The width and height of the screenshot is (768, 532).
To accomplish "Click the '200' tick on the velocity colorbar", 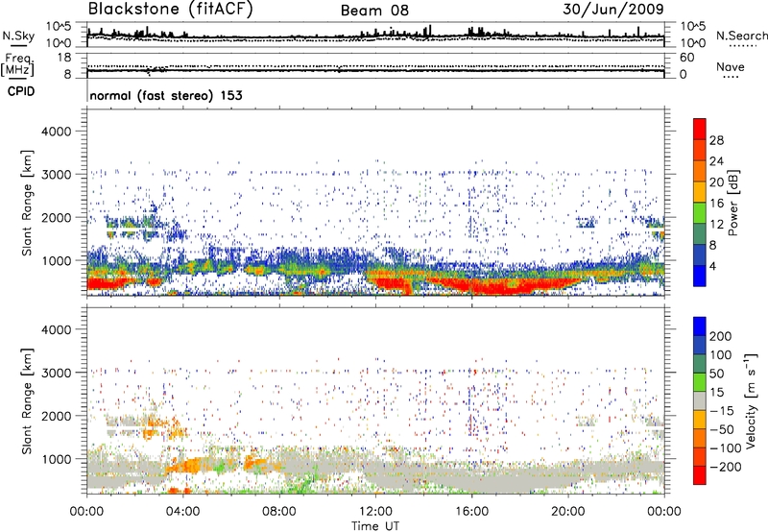I will [x=721, y=336].
